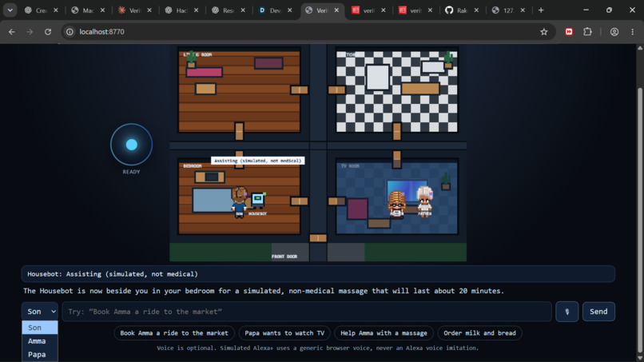Click the plant in the living room
Viewport: 644px width, 362px height.
pyautogui.click(x=191, y=59)
